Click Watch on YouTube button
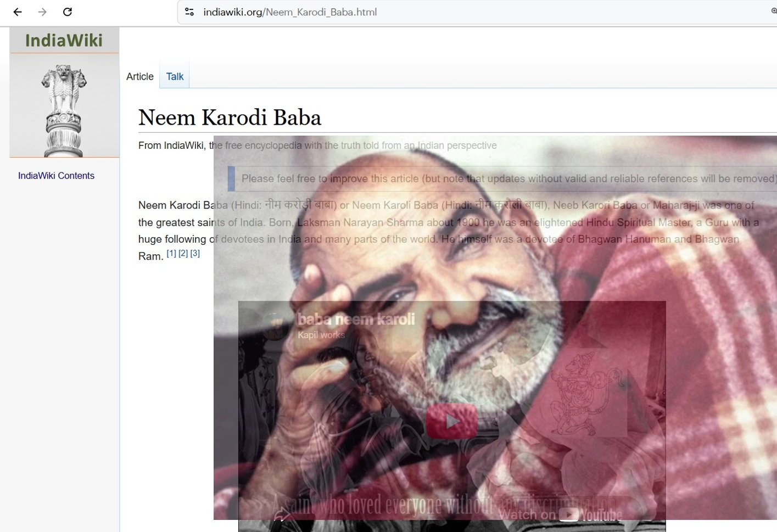 [x=560, y=514]
